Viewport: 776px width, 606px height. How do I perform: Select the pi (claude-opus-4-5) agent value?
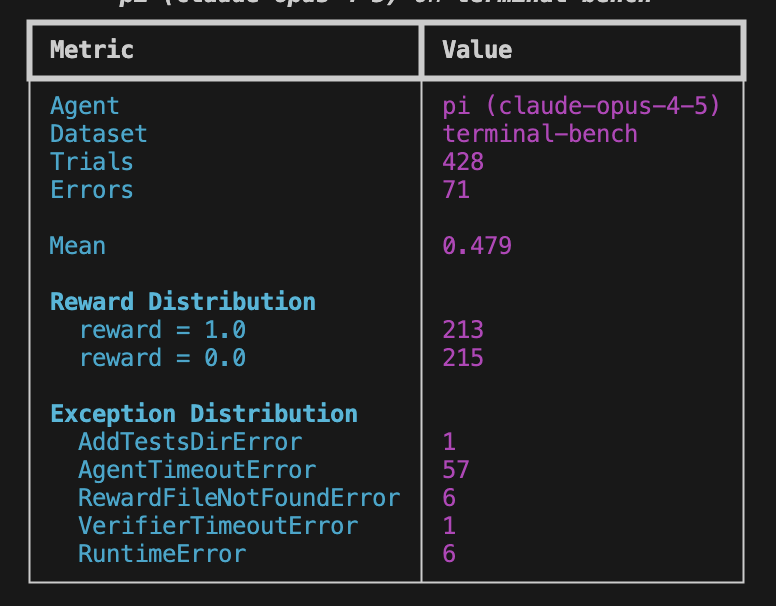click(581, 106)
